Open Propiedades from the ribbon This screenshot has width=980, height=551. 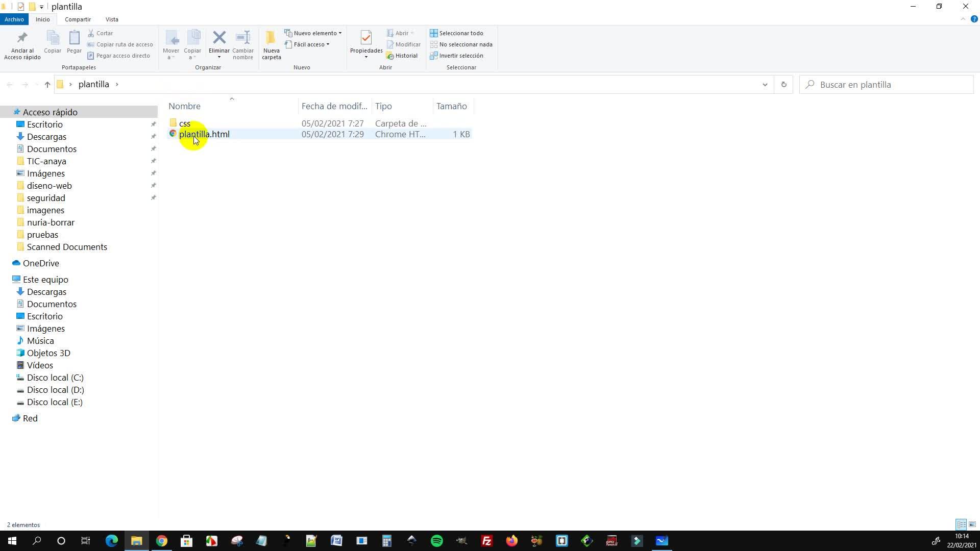tap(366, 38)
